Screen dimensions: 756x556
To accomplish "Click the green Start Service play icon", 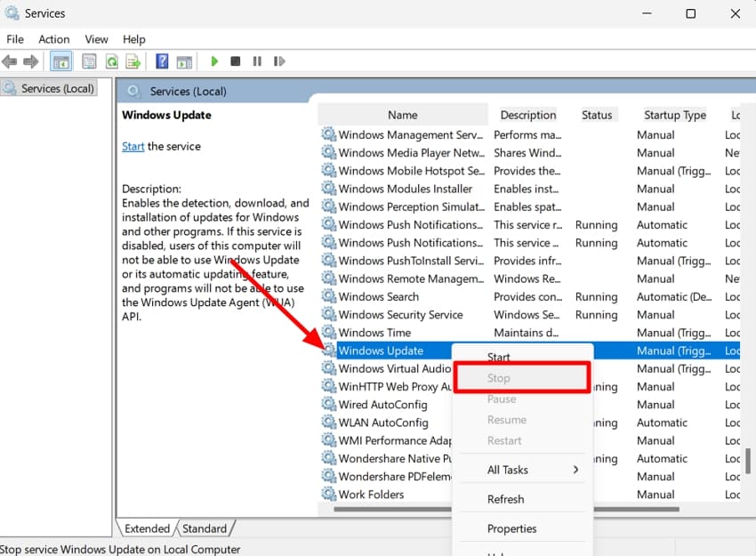I will point(214,61).
